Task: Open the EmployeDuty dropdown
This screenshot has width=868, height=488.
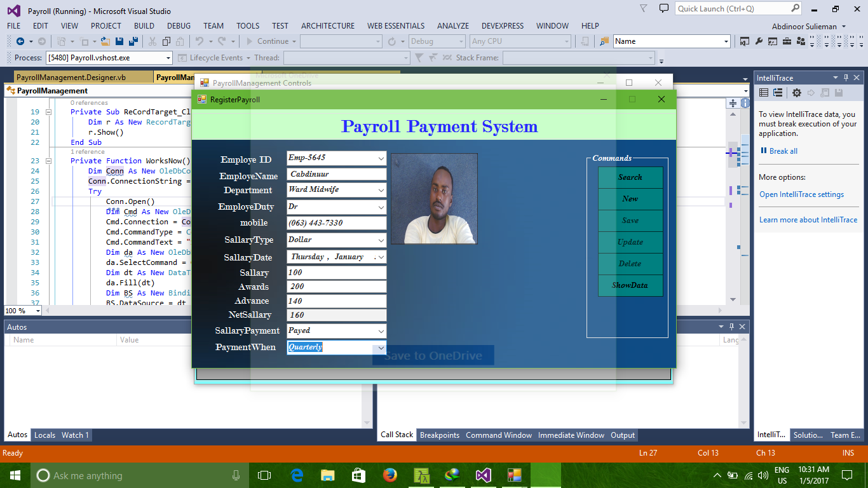Action: click(x=381, y=207)
